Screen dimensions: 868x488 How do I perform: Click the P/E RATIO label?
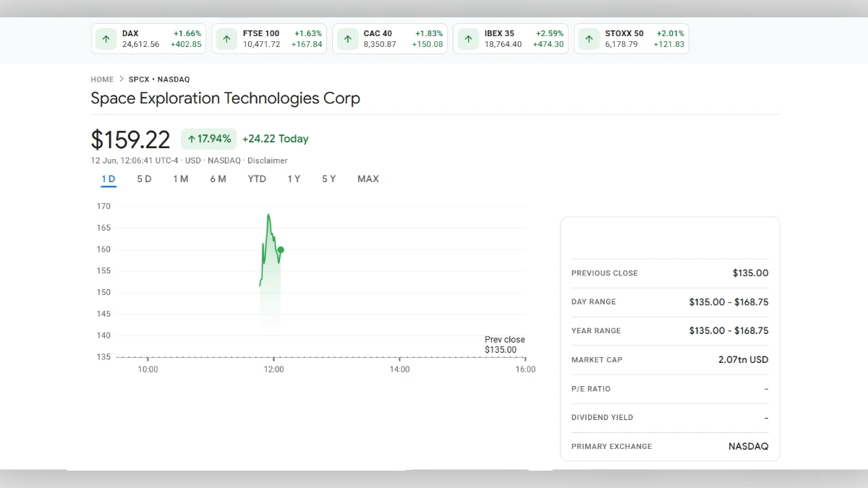591,389
